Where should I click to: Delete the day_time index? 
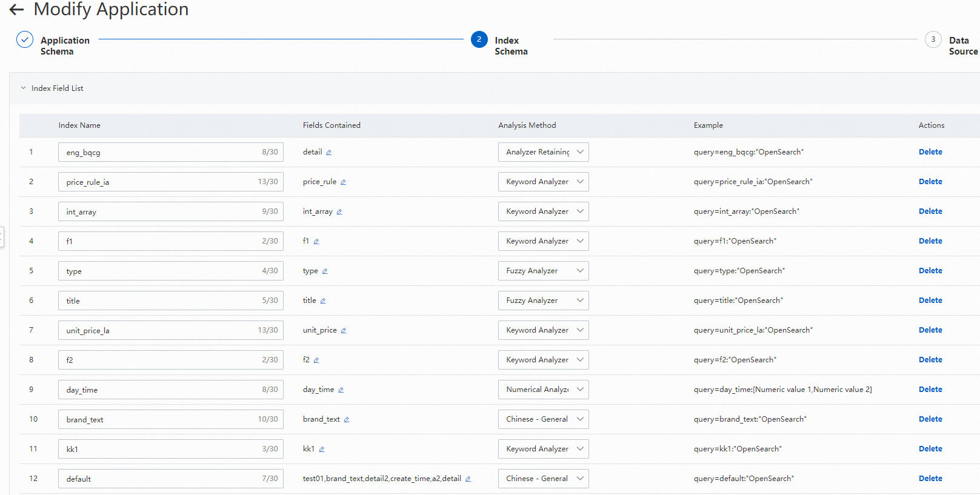click(x=930, y=390)
